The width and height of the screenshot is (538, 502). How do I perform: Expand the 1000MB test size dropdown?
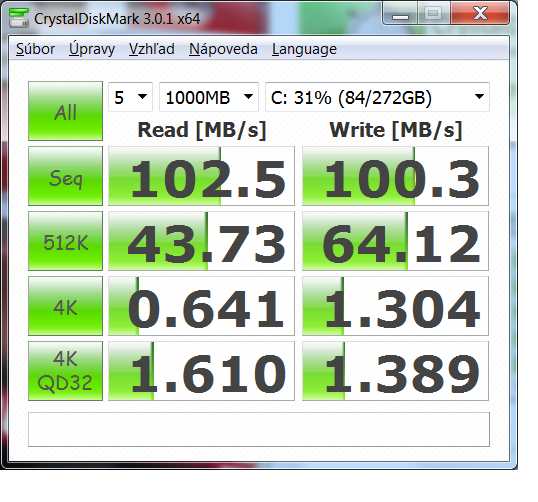pyautogui.click(x=209, y=97)
